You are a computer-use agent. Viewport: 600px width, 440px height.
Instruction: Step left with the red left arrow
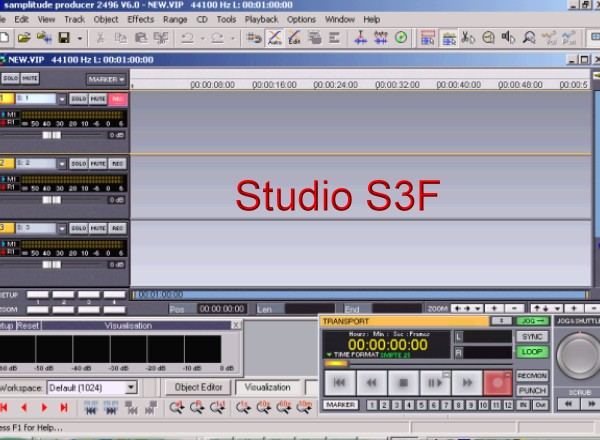24,408
